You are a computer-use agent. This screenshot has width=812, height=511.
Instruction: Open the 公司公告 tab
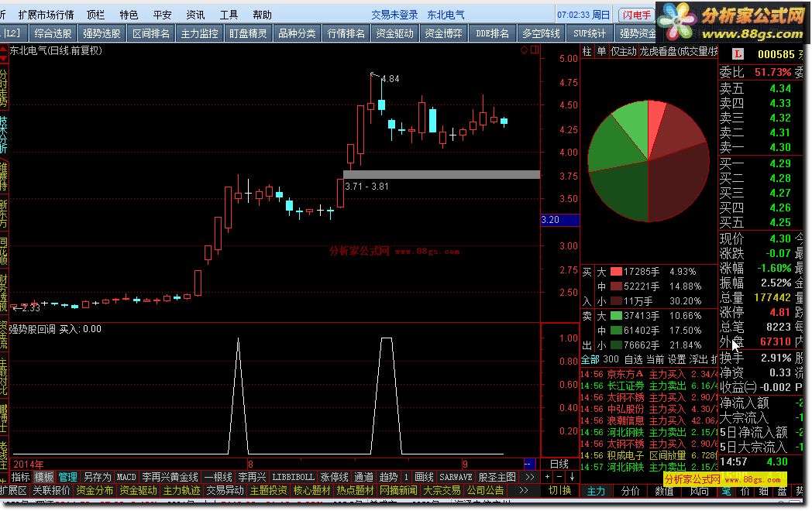[486, 490]
